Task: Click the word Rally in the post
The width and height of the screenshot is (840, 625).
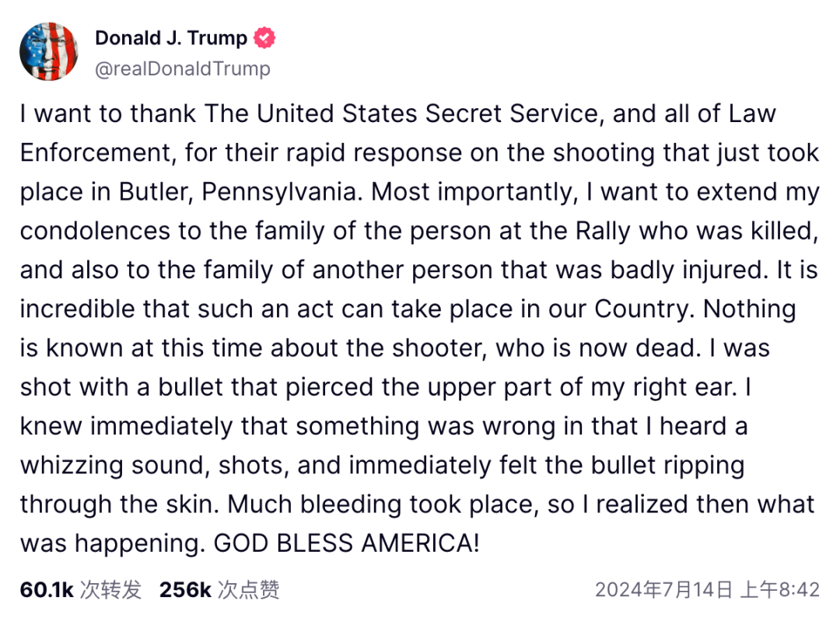Action: (603, 231)
